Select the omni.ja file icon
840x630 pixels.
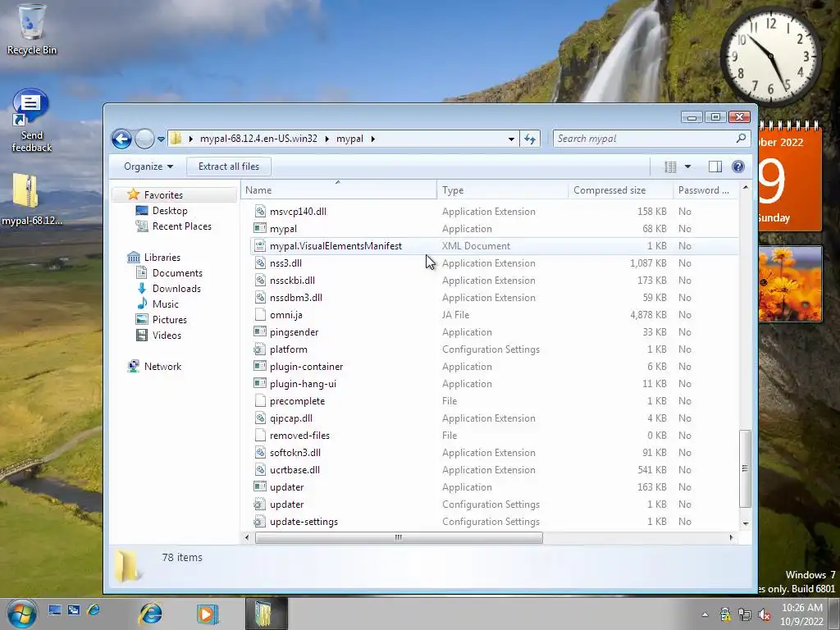[x=260, y=314]
